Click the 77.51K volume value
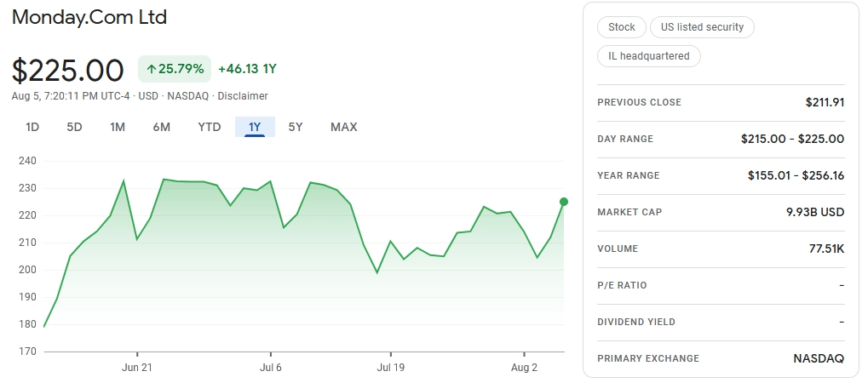This screenshot has width=868, height=383. click(826, 249)
